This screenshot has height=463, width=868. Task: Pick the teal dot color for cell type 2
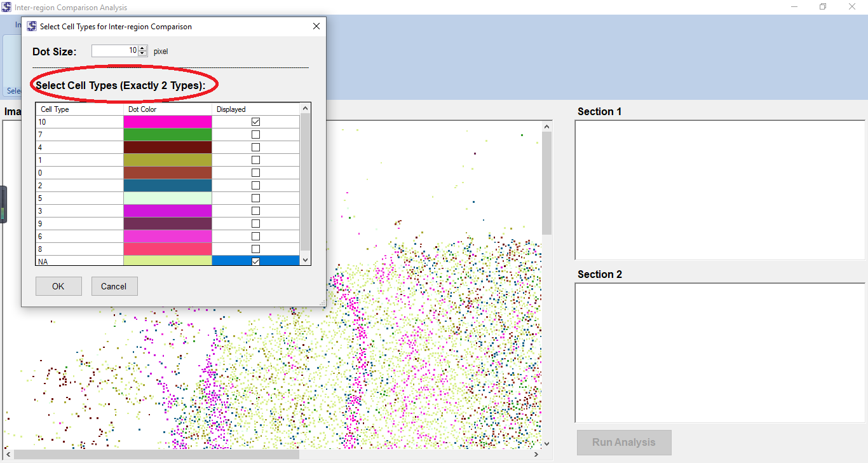coord(168,185)
